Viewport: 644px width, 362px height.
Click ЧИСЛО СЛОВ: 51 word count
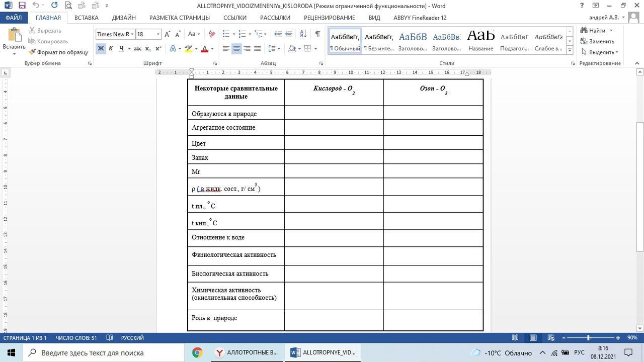click(x=76, y=338)
